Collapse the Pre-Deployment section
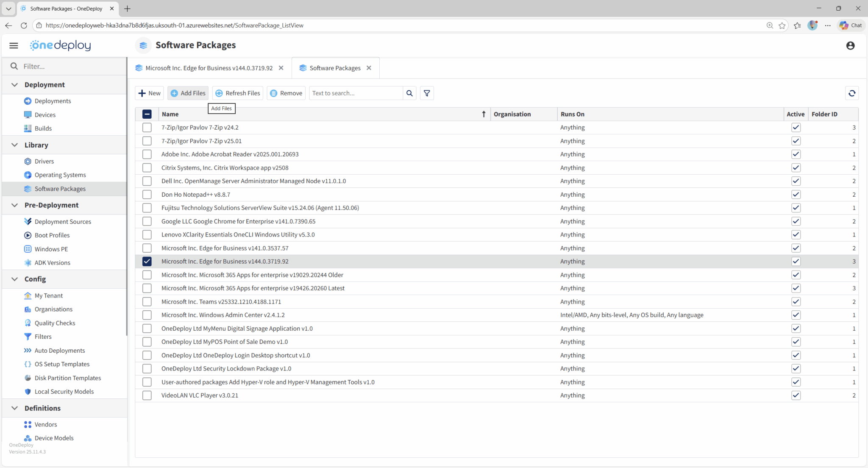 [x=14, y=205]
